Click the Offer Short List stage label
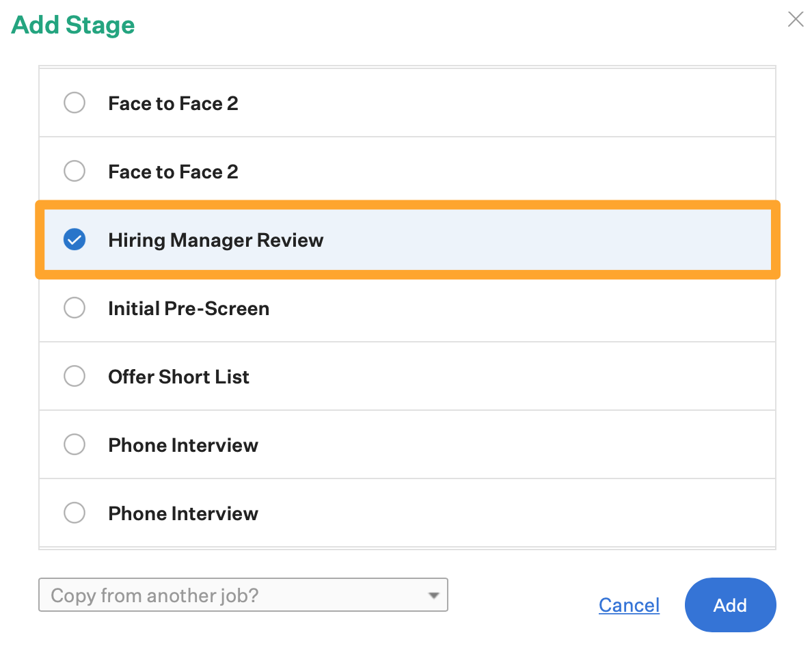 click(x=178, y=377)
